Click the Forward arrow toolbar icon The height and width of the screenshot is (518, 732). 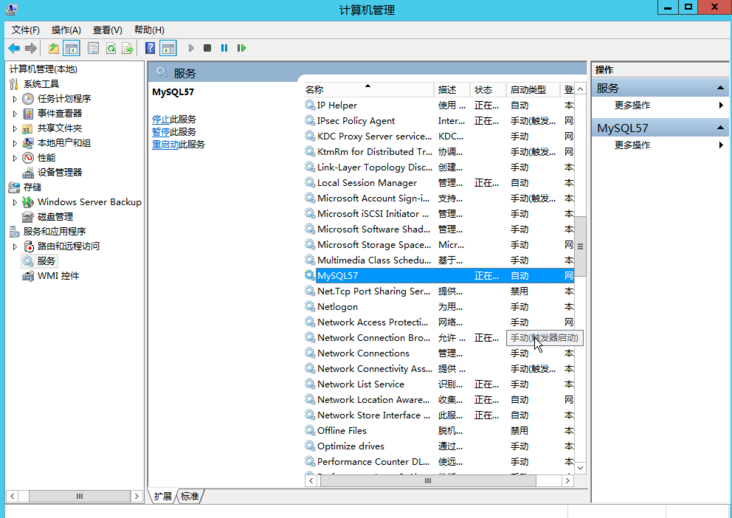[x=31, y=48]
